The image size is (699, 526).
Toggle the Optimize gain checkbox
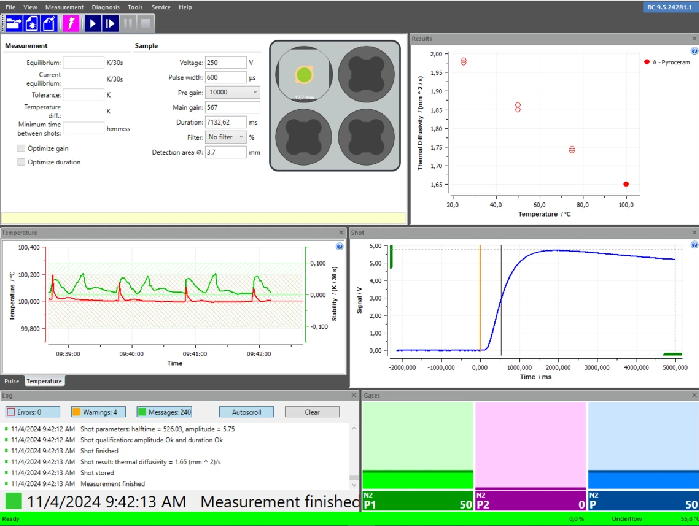pos(21,148)
